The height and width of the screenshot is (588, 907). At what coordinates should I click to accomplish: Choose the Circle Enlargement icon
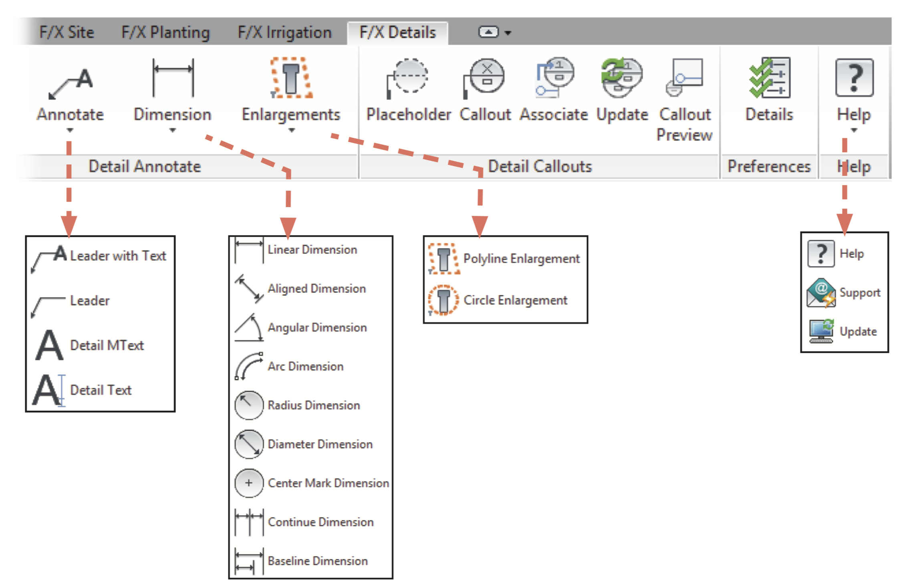[x=443, y=300]
